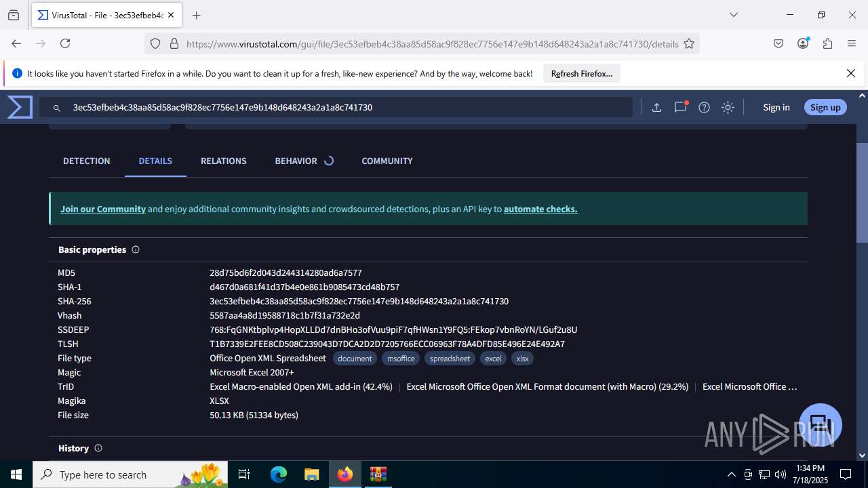The height and width of the screenshot is (488, 868).
Task: Click the xlsx tag
Action: click(522, 358)
